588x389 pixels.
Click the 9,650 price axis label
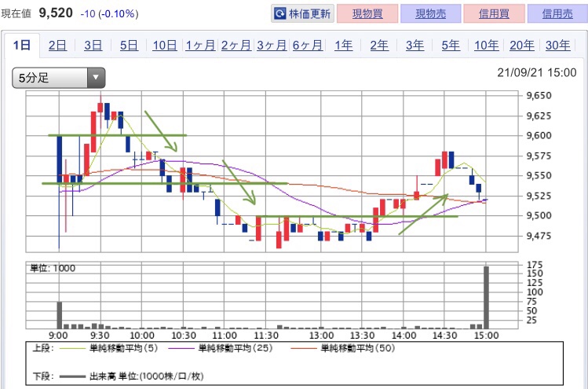pos(539,95)
